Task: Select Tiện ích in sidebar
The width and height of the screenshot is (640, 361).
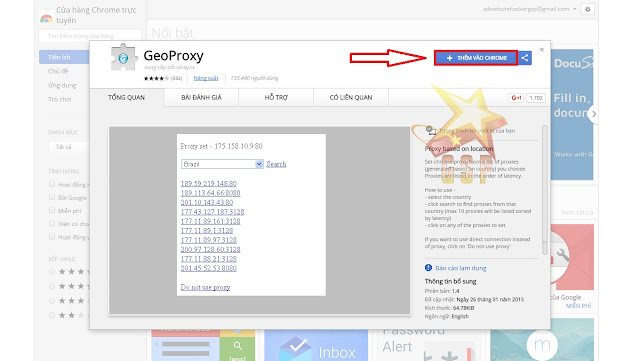Action: tap(64, 57)
